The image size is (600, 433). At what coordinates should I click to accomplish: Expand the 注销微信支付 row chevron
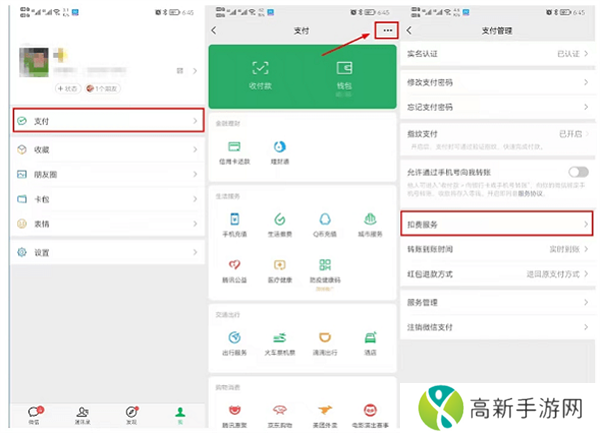586,327
